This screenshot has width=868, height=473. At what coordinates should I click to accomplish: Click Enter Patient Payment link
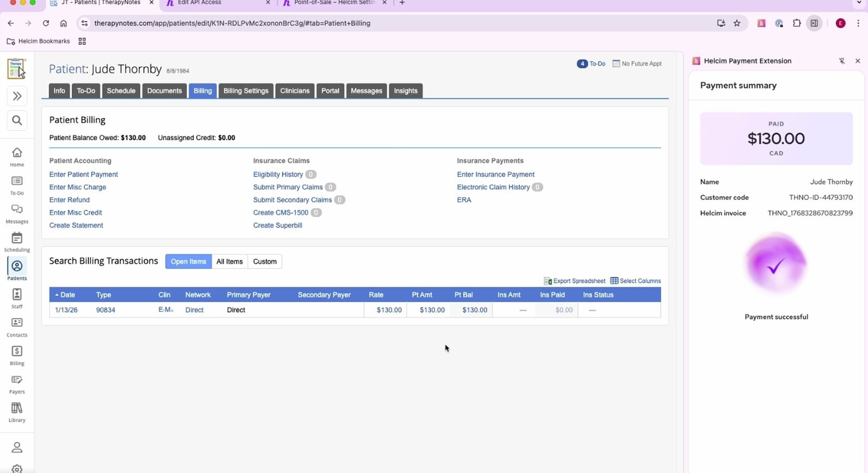pyautogui.click(x=84, y=174)
